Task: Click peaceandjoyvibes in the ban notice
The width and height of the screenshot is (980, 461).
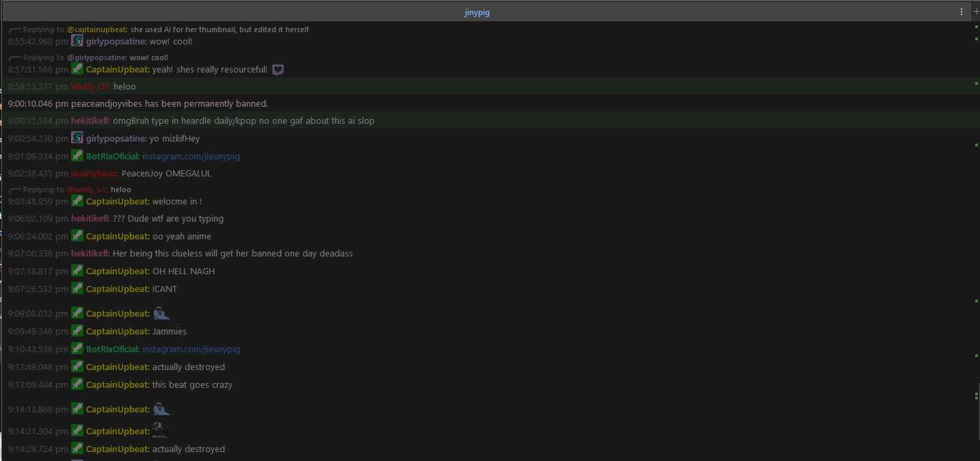Action: point(106,104)
